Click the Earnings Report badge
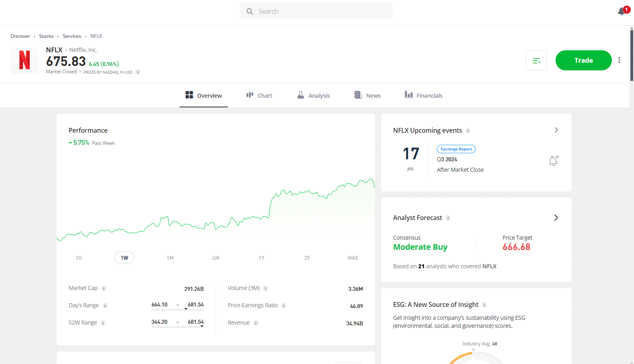The width and height of the screenshot is (634, 364). (456, 149)
